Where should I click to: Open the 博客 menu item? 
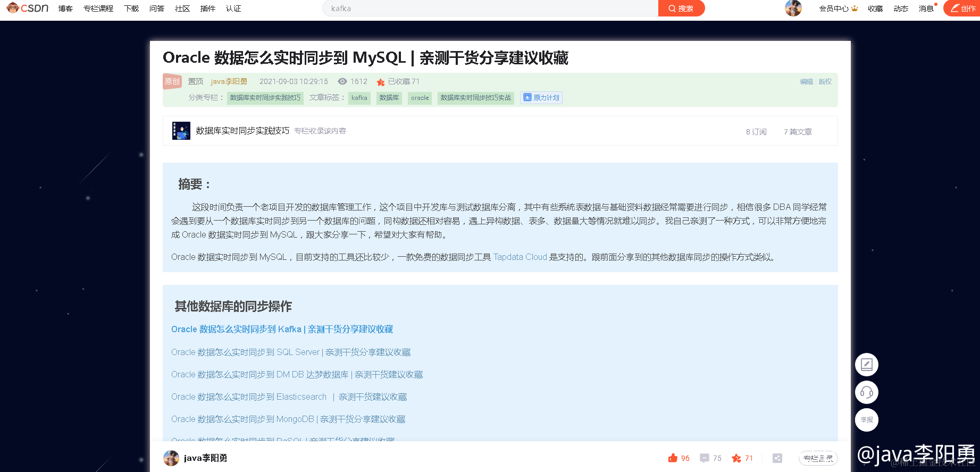(x=65, y=9)
